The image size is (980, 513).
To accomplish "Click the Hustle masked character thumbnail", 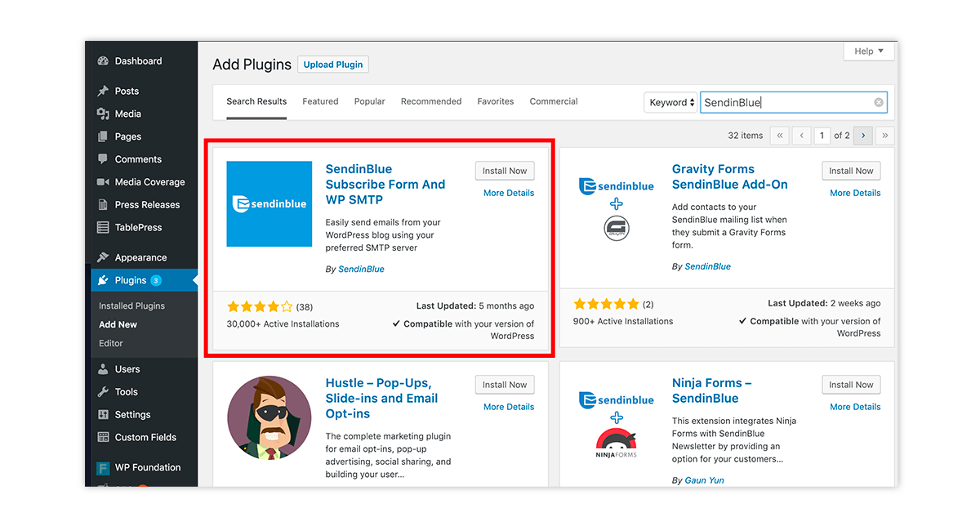I will coord(269,418).
